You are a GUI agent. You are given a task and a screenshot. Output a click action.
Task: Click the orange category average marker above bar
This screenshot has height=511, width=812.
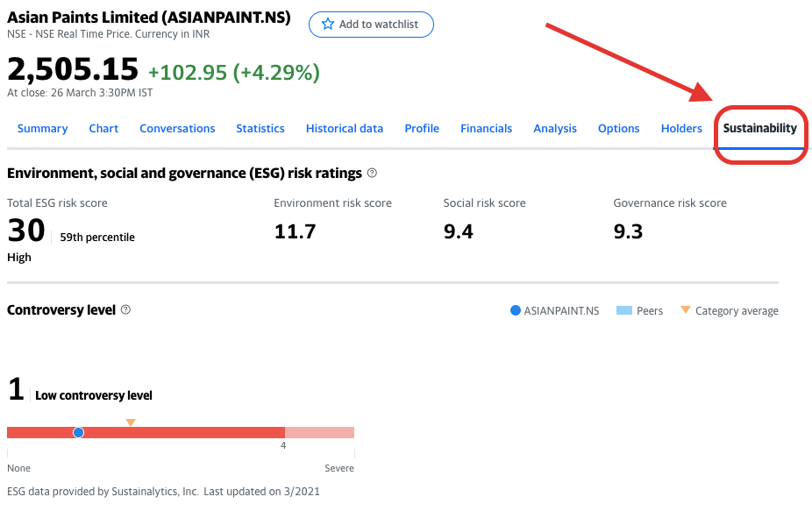(x=131, y=422)
